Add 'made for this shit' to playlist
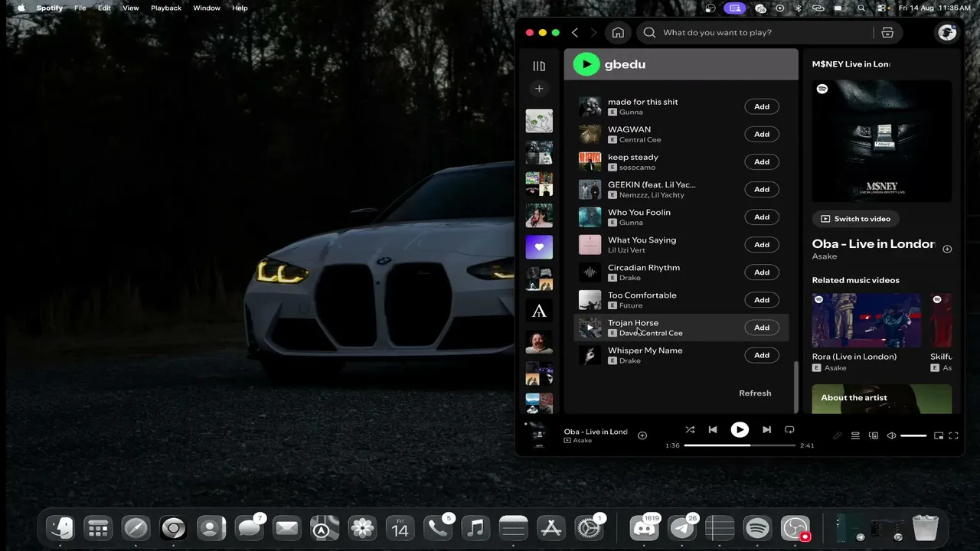This screenshot has width=980, height=551. (x=762, y=107)
